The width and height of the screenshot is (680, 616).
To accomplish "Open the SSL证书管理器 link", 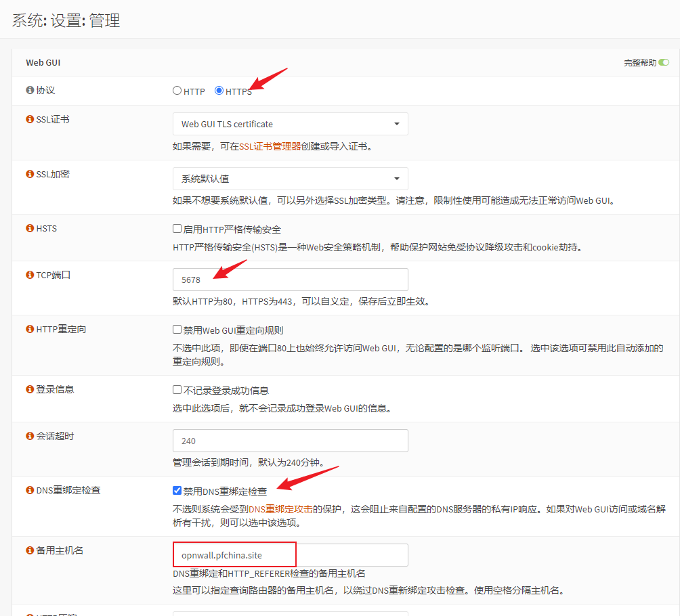I will [x=270, y=146].
